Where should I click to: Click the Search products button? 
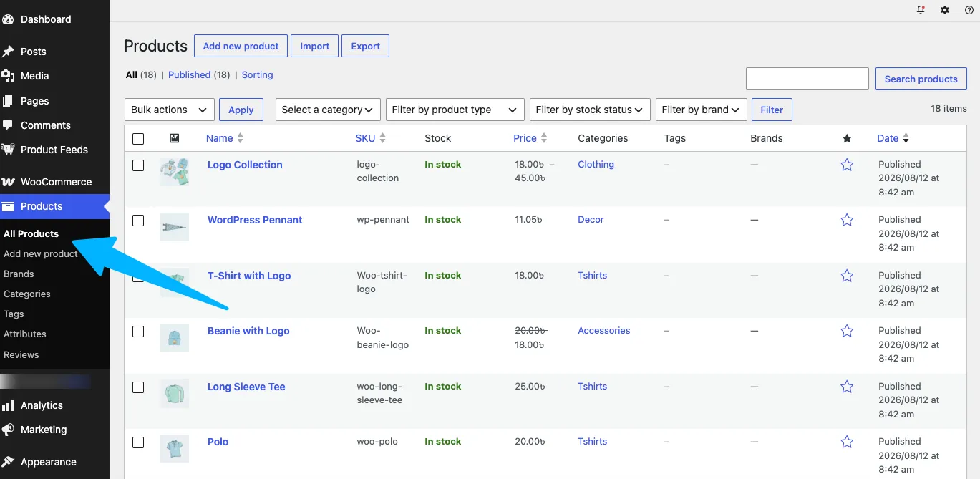[x=921, y=79]
